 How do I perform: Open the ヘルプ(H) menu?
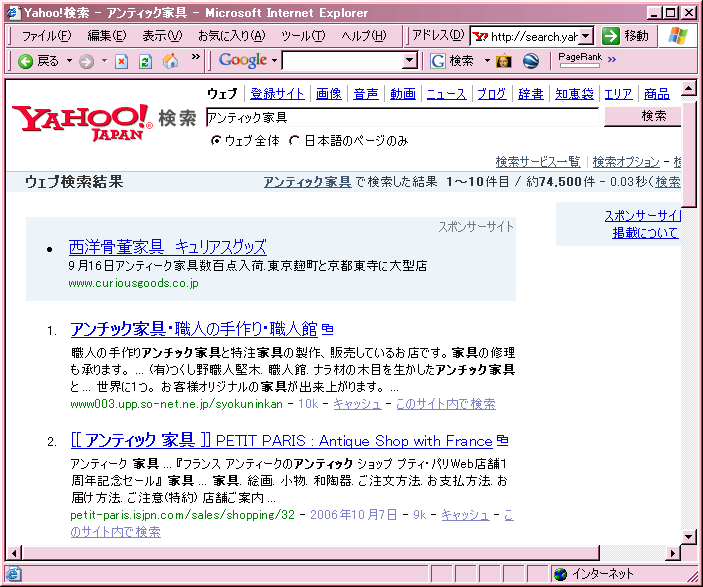pyautogui.click(x=364, y=35)
